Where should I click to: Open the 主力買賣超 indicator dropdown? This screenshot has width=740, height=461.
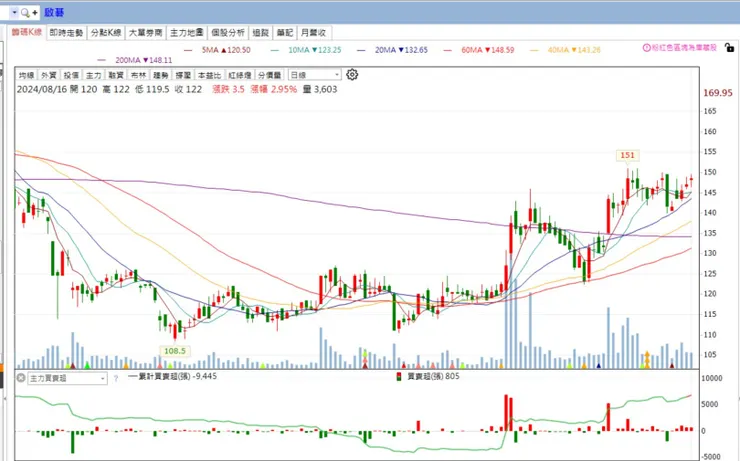click(x=67, y=378)
